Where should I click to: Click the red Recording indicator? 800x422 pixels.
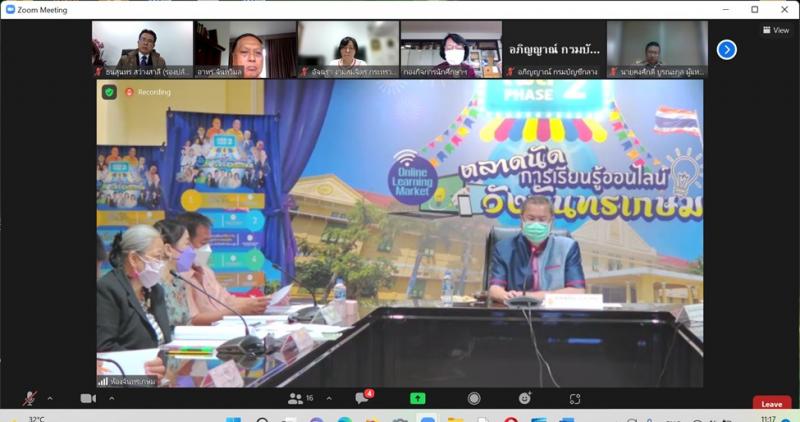pos(148,92)
